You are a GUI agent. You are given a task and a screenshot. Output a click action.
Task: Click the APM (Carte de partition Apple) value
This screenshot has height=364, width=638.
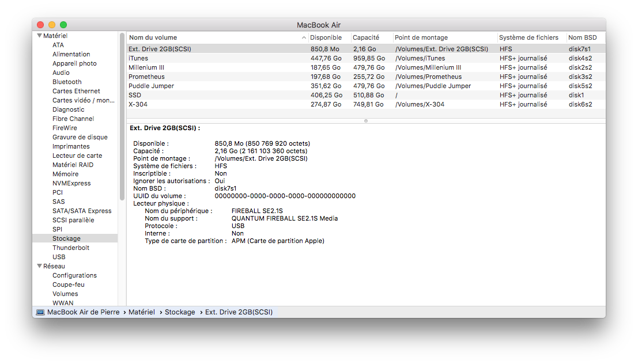coord(278,241)
